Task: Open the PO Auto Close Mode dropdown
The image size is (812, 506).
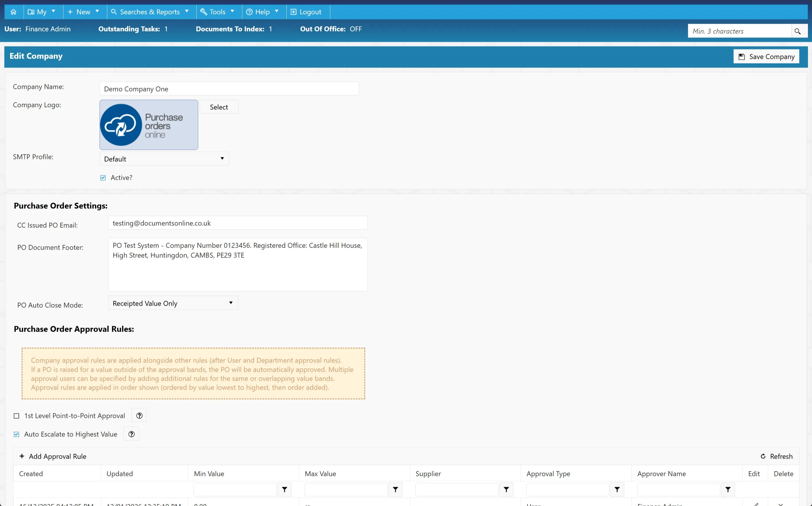Action: click(x=173, y=303)
